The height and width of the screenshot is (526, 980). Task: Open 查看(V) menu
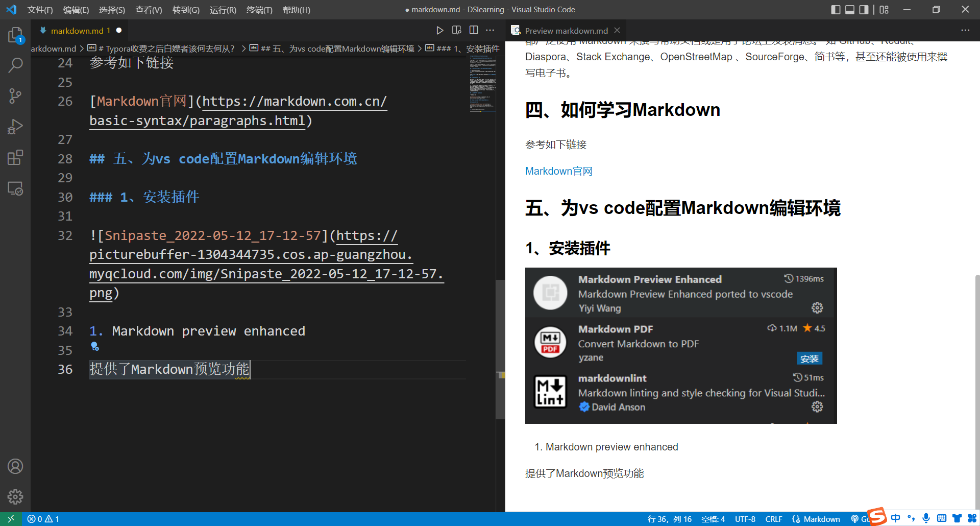[x=149, y=10]
